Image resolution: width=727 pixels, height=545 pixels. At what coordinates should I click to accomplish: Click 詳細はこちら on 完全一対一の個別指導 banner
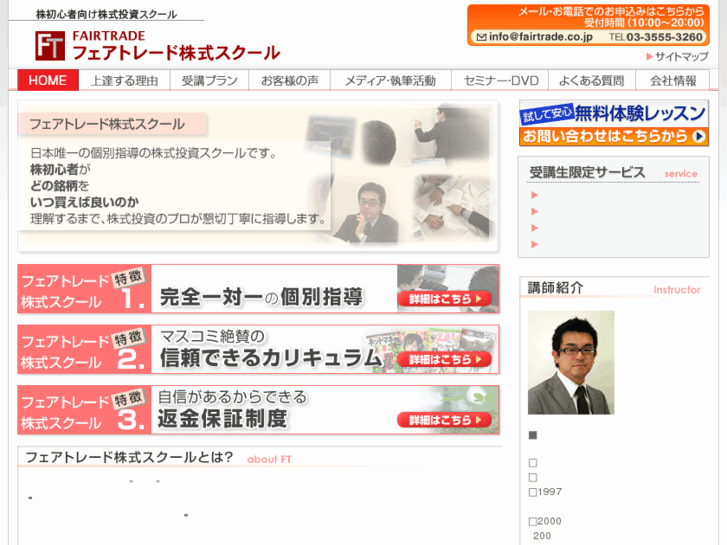444,299
